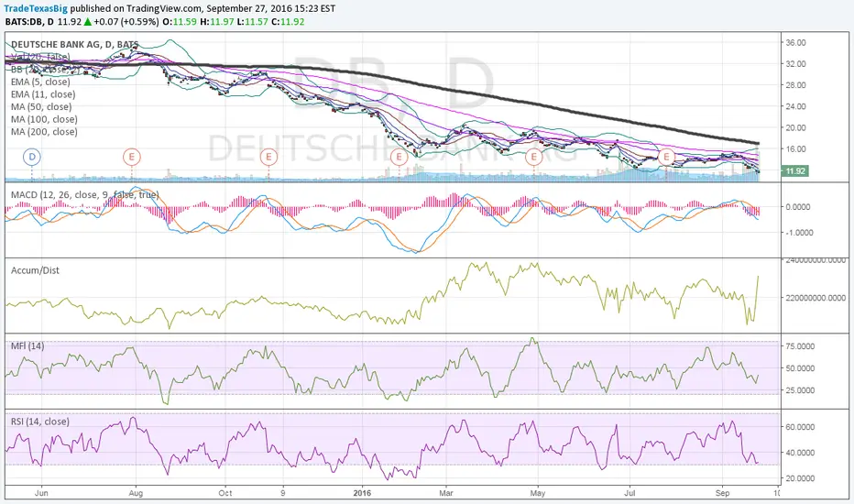
Task: Click the earnings E marker after Jul
Action: click(x=666, y=158)
